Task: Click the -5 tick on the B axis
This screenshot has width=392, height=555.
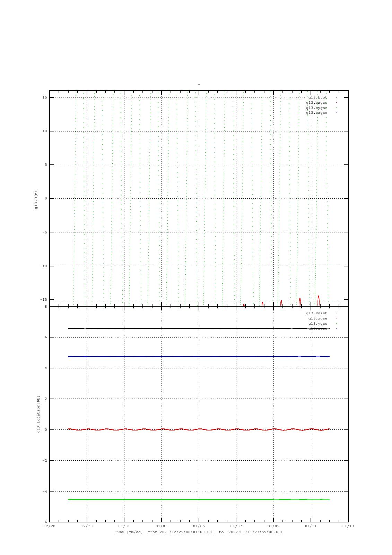Action: [x=45, y=232]
